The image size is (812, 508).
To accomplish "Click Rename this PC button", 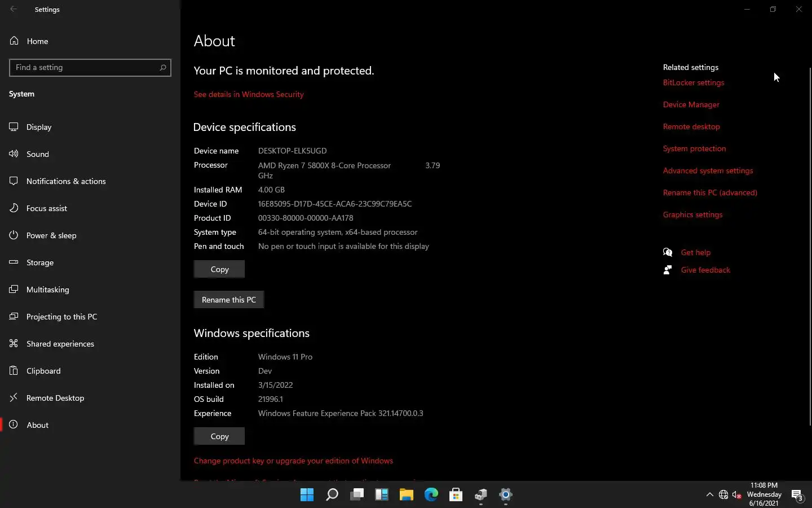I will [229, 300].
